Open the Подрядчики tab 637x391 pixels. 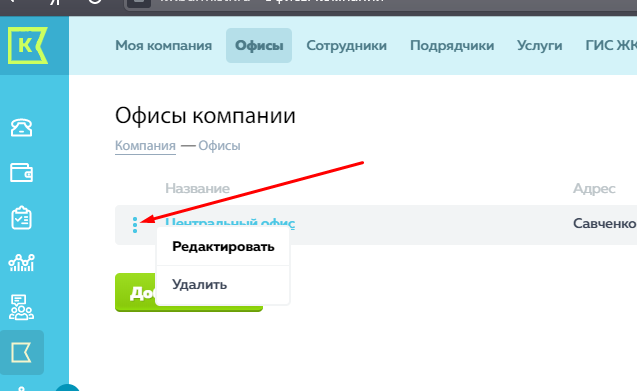pyautogui.click(x=452, y=46)
